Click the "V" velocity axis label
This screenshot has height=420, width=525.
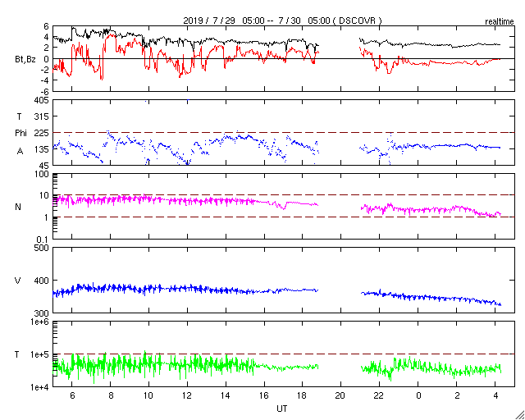(18, 281)
